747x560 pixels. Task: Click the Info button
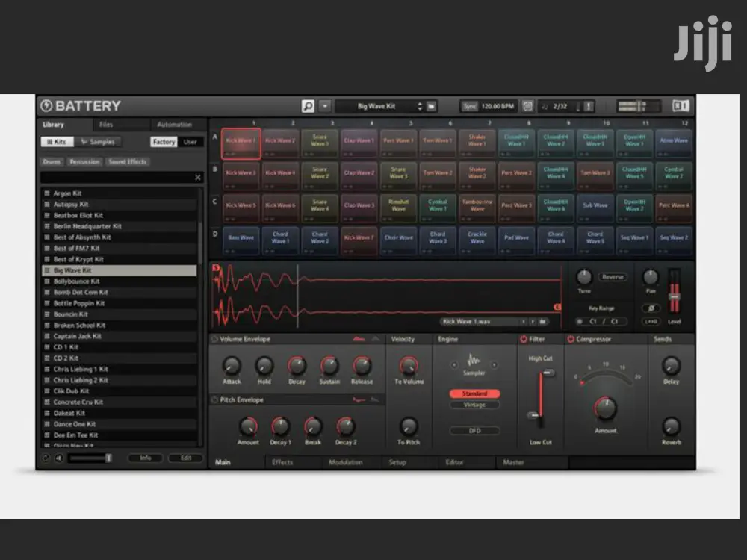[146, 458]
